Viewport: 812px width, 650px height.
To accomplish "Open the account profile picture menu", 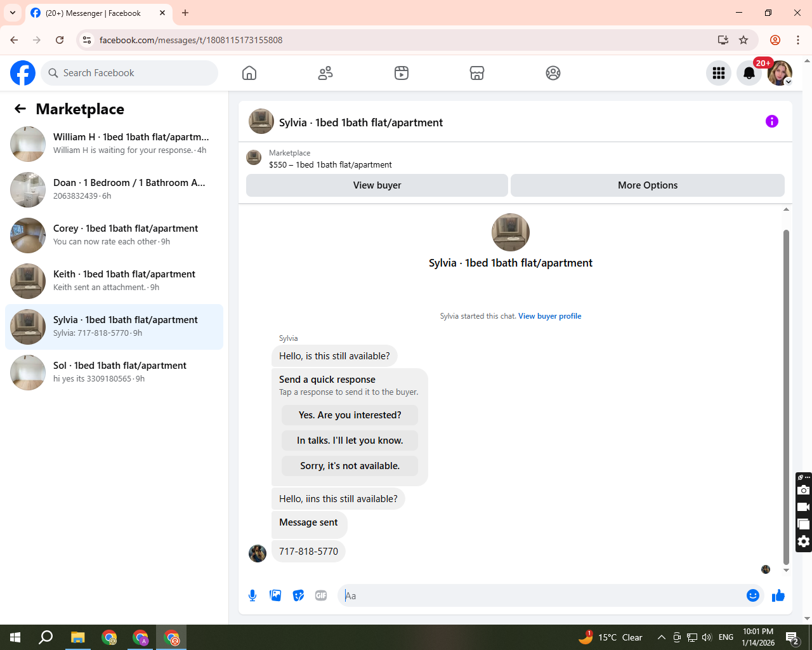I will click(780, 73).
